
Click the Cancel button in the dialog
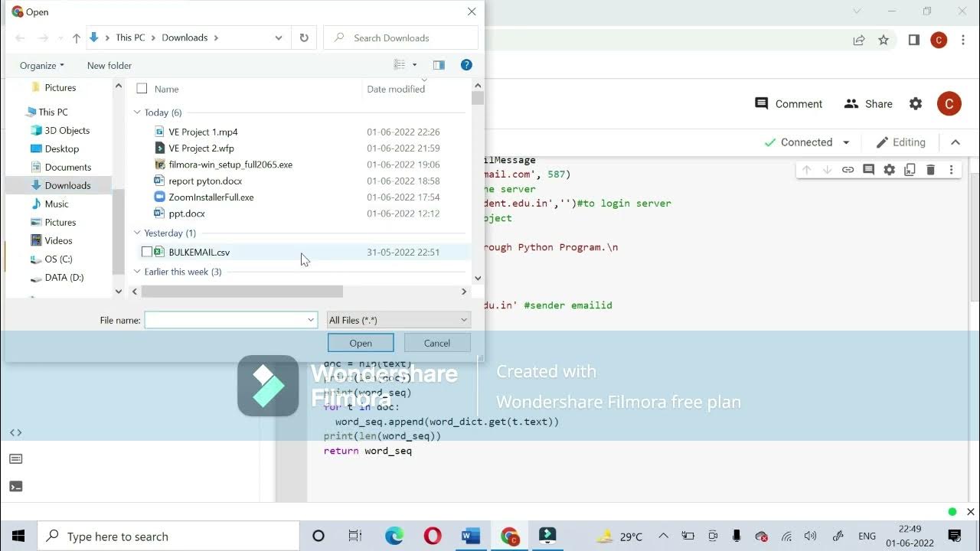(437, 343)
